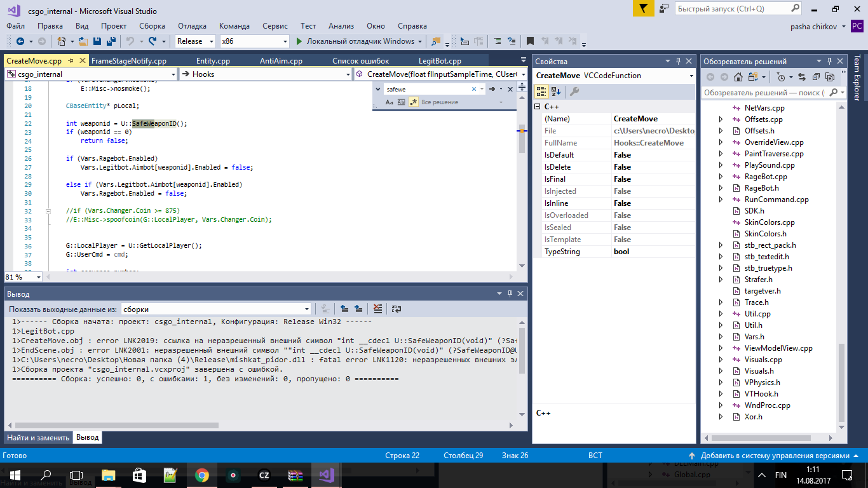Click the bookmark icon in the toolbar
The width and height of the screenshot is (868, 488).
529,41
